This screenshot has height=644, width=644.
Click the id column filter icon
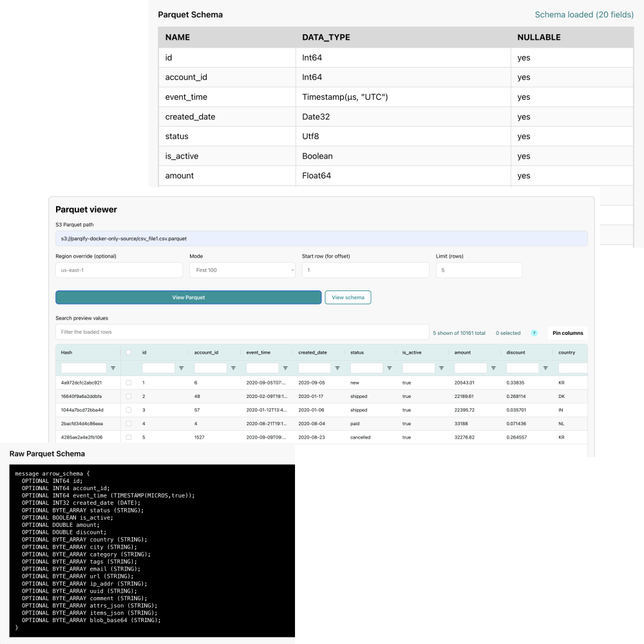181,368
